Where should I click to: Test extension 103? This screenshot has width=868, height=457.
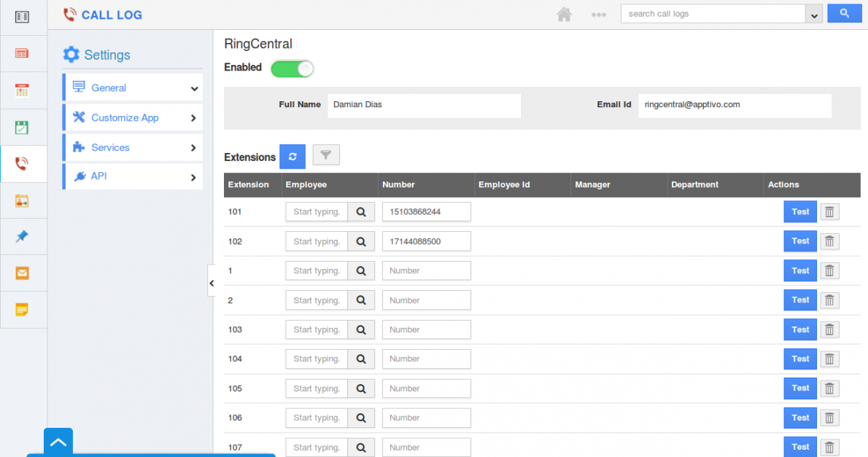(800, 329)
